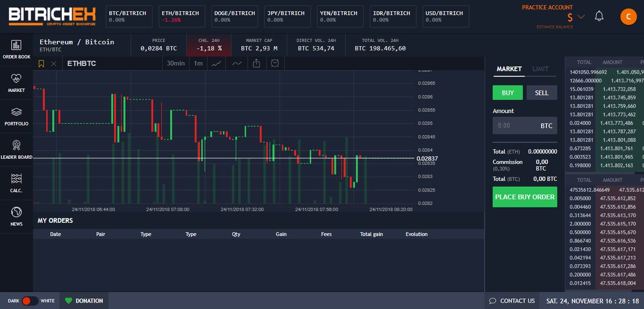Expand the balance currency dropdown arrow

[581, 17]
